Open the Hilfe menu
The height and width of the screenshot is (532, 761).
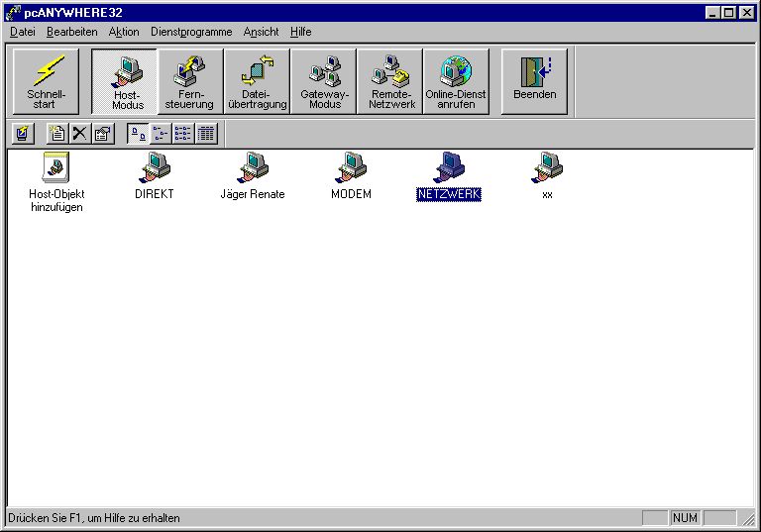[301, 32]
